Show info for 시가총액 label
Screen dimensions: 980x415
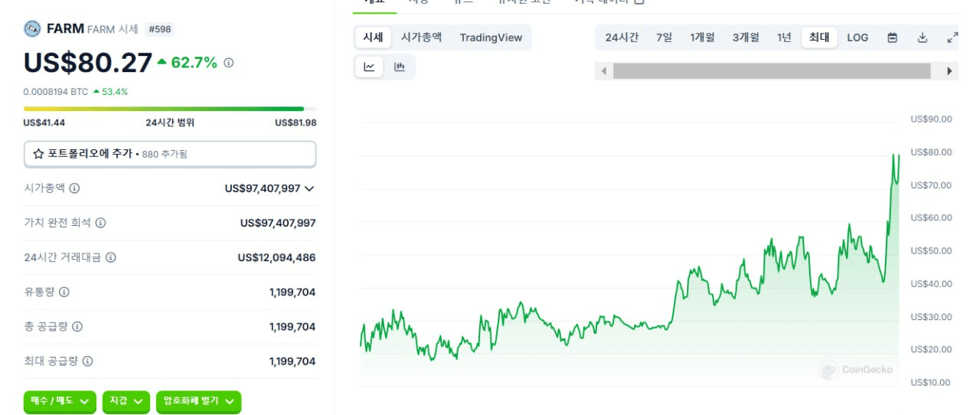pyautogui.click(x=74, y=188)
